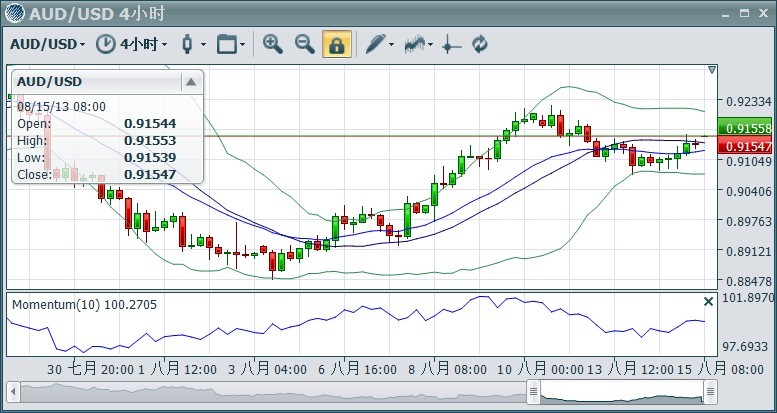The image size is (777, 413).
Task: Toggle the chart lock button
Action: [x=337, y=44]
